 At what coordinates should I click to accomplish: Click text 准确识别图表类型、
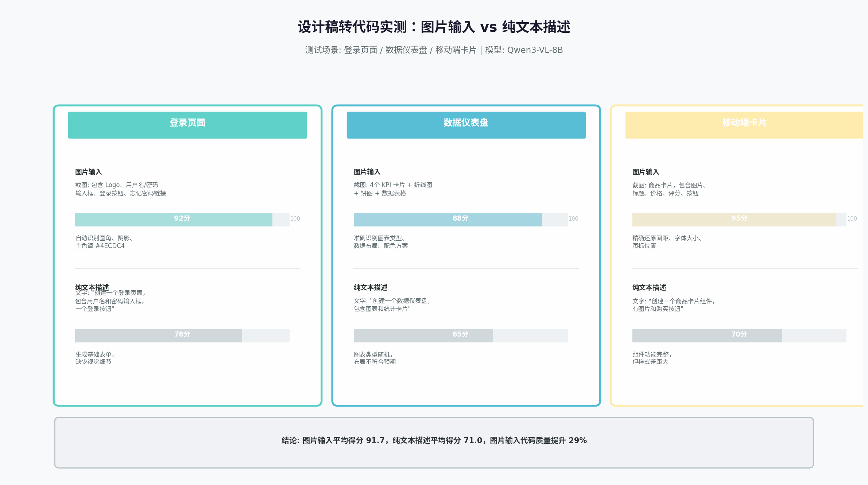click(379, 238)
